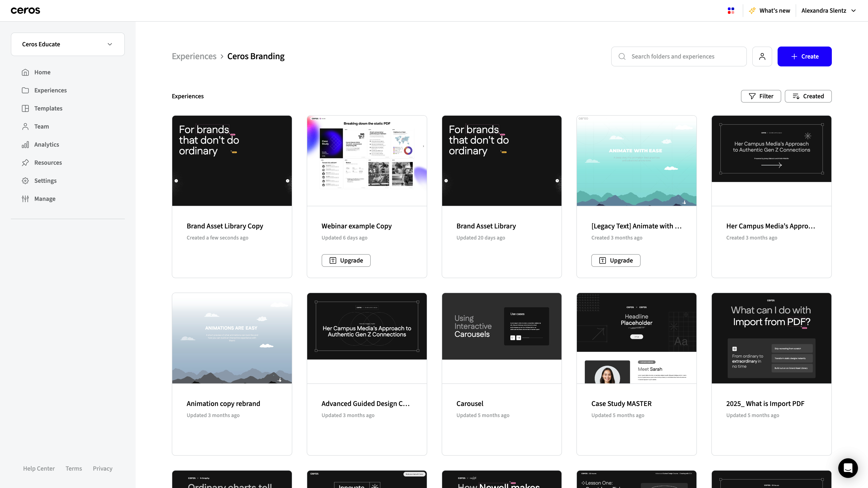Open the chat support bubble icon
This screenshot has height=488, width=868.
point(848,468)
